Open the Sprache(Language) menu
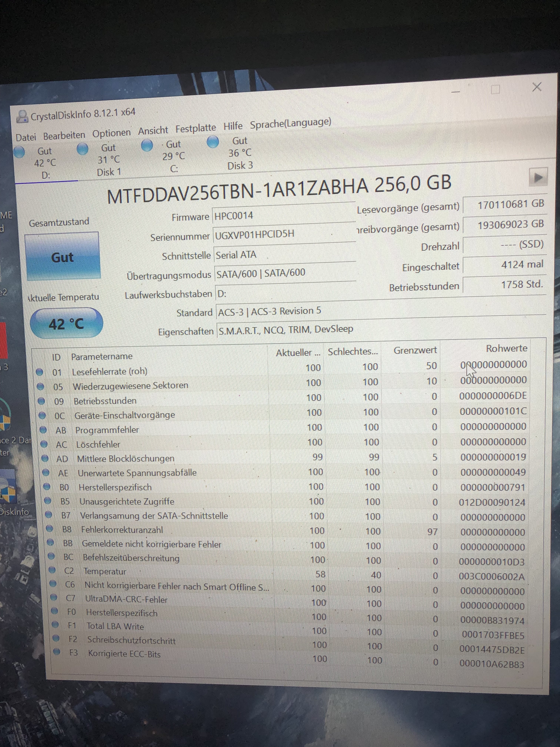This screenshot has width=560, height=747. pos(290,123)
